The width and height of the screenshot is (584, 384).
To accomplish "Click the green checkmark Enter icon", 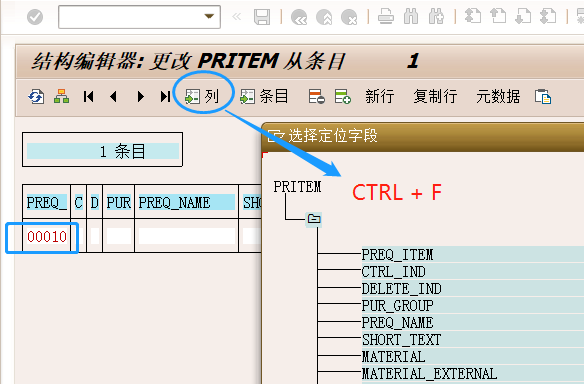I will point(35,17).
